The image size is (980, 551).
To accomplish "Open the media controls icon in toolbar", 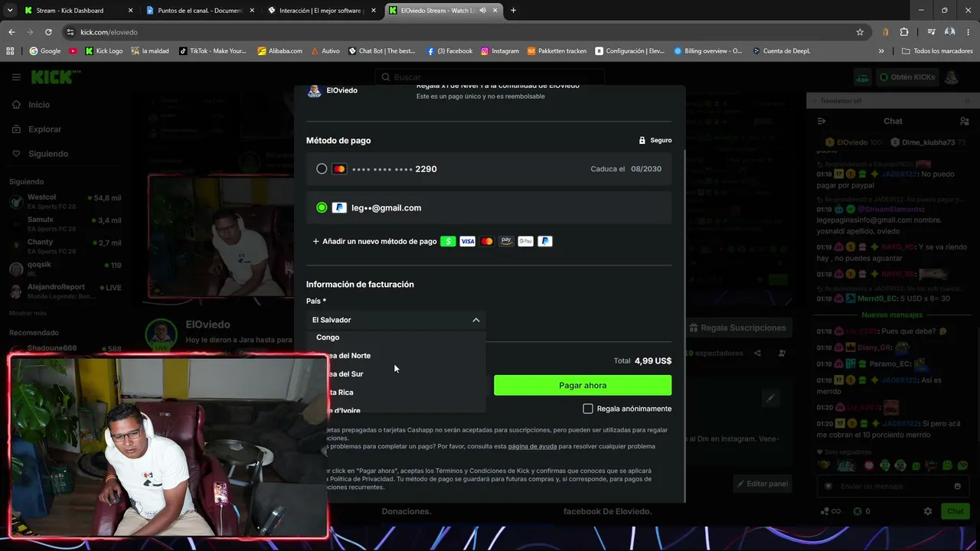I will tap(931, 32).
